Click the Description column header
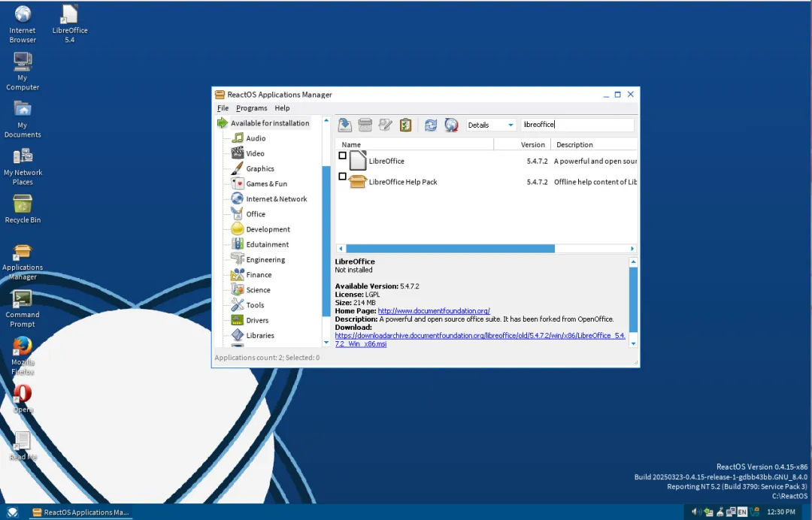The width and height of the screenshot is (812, 520). coord(594,145)
